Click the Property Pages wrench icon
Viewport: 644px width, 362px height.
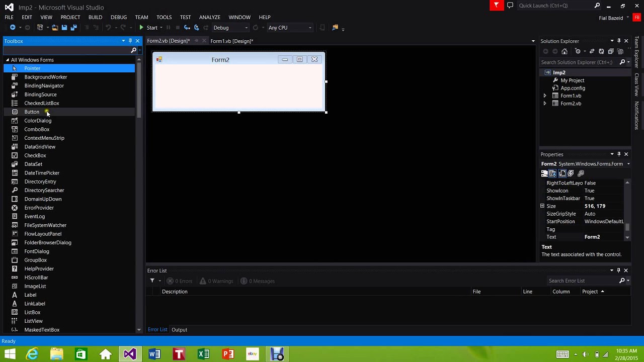click(581, 173)
